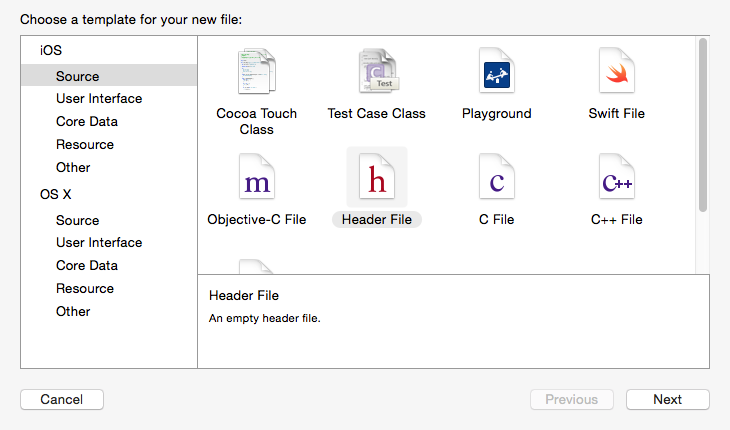
Task: Select the Swift File template icon
Action: coord(617,71)
